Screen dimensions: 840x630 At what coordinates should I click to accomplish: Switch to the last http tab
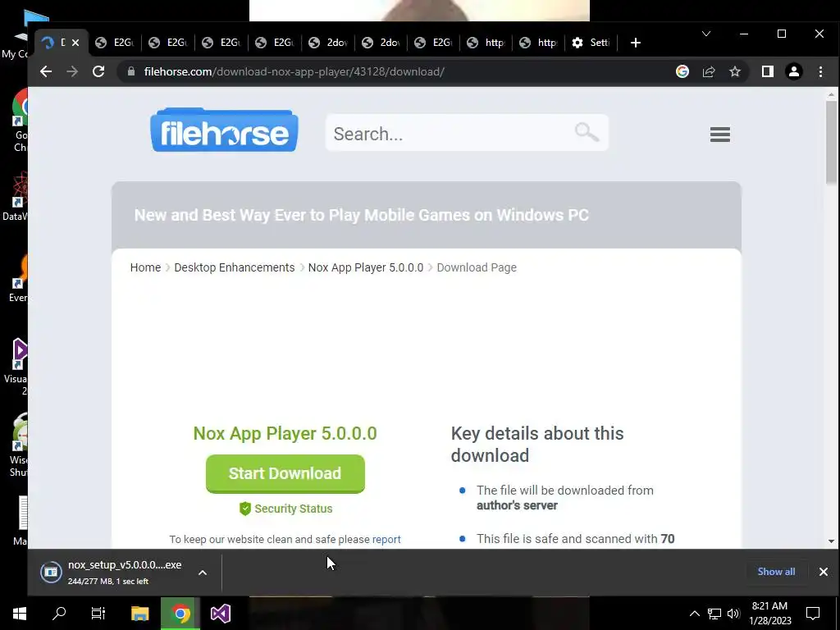539,43
